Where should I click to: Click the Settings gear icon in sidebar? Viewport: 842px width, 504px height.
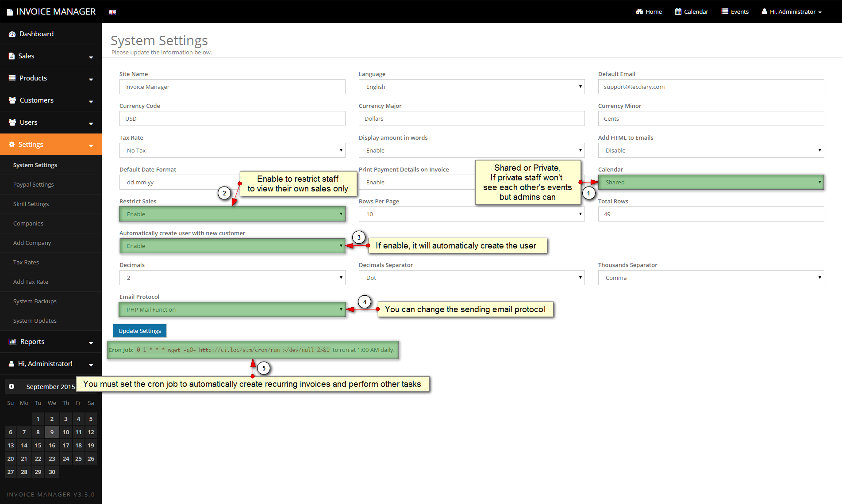[x=12, y=145]
